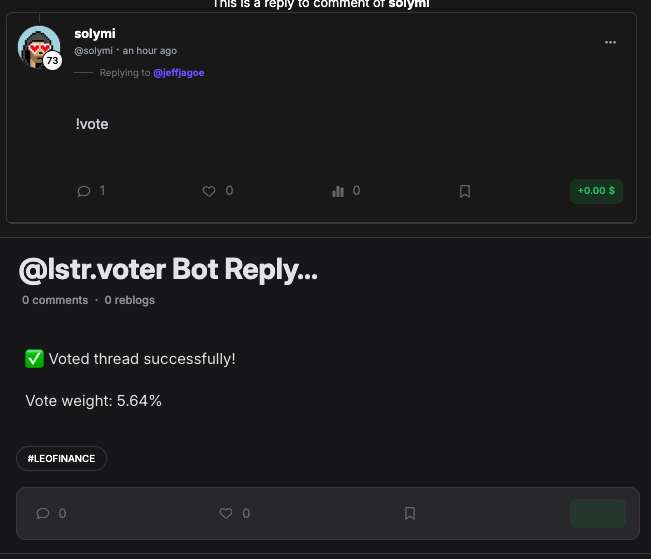Click the dark green button in the bottom bar
The width and height of the screenshot is (651, 559).
[597, 513]
